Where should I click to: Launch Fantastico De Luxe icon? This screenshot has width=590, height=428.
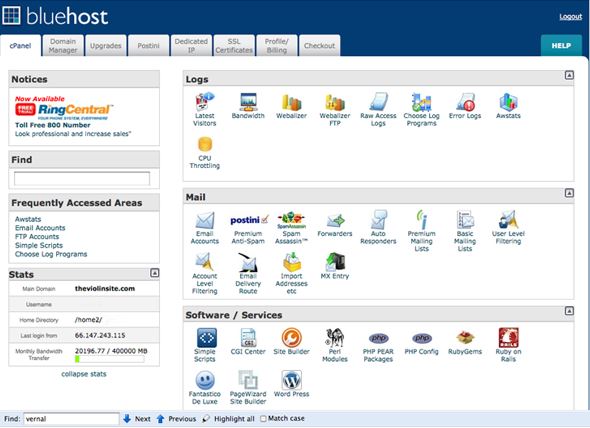[205, 380]
